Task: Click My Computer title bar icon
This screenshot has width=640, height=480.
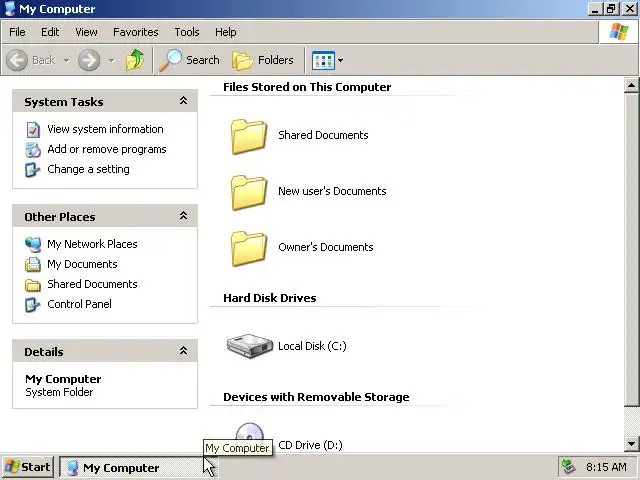Action: (10, 9)
